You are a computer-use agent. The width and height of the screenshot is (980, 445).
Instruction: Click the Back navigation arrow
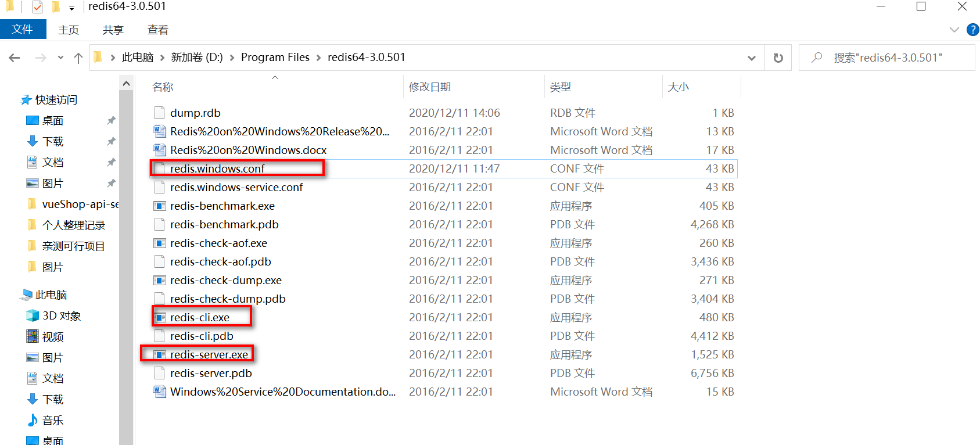pos(15,58)
